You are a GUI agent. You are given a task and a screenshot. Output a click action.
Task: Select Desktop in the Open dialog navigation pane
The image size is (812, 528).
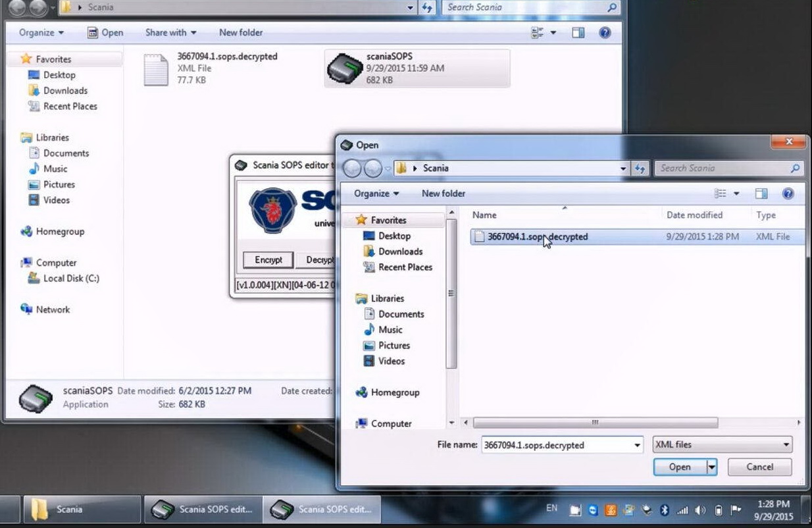click(x=387, y=236)
